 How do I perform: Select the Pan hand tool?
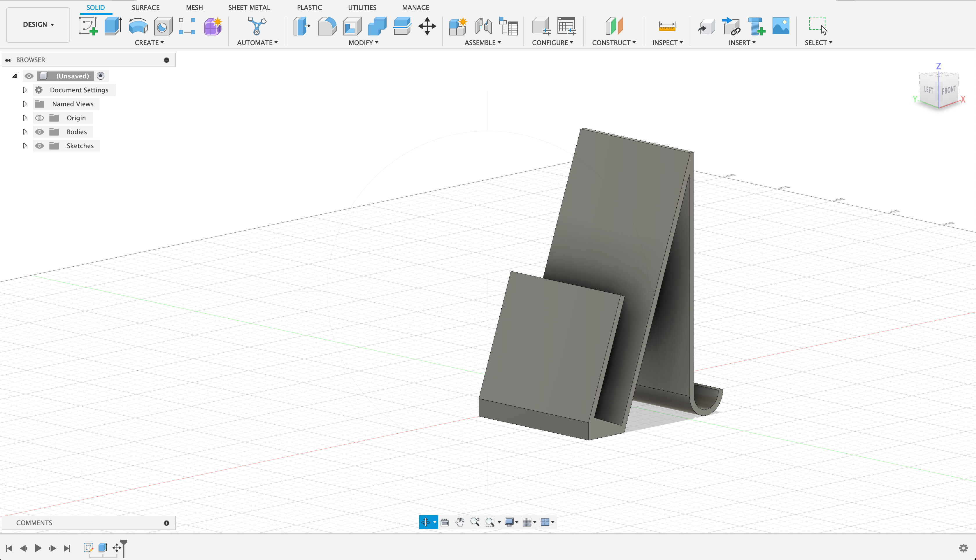(460, 522)
